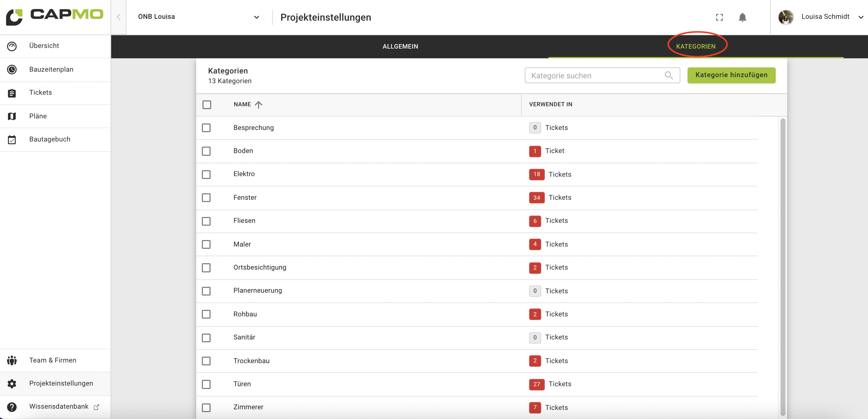
Task: Select the Türen row checkbox
Action: coord(206,384)
